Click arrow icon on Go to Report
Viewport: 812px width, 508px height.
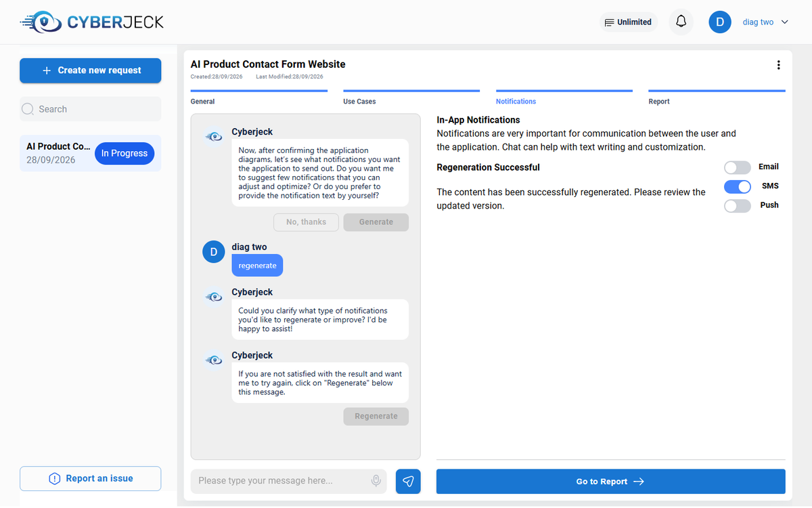coord(638,482)
